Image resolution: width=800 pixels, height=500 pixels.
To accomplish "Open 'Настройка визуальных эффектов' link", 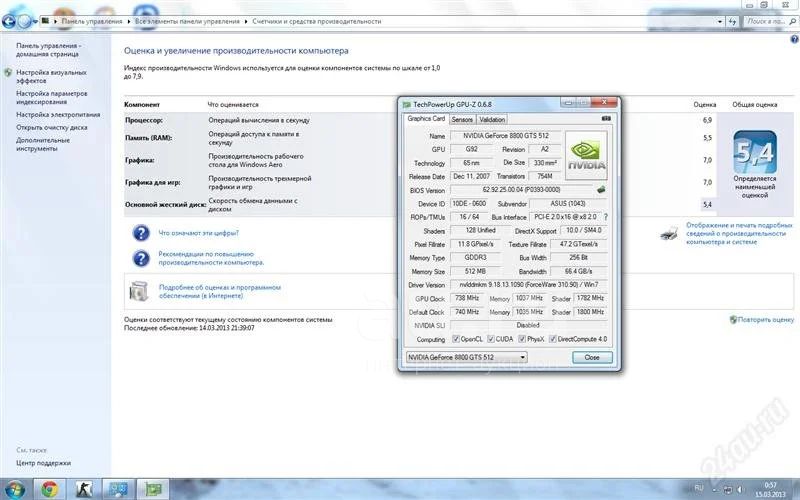I will (51, 77).
